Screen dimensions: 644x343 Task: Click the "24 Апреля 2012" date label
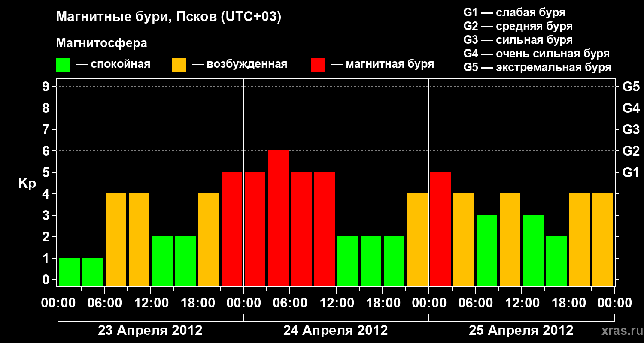pyautogui.click(x=336, y=331)
